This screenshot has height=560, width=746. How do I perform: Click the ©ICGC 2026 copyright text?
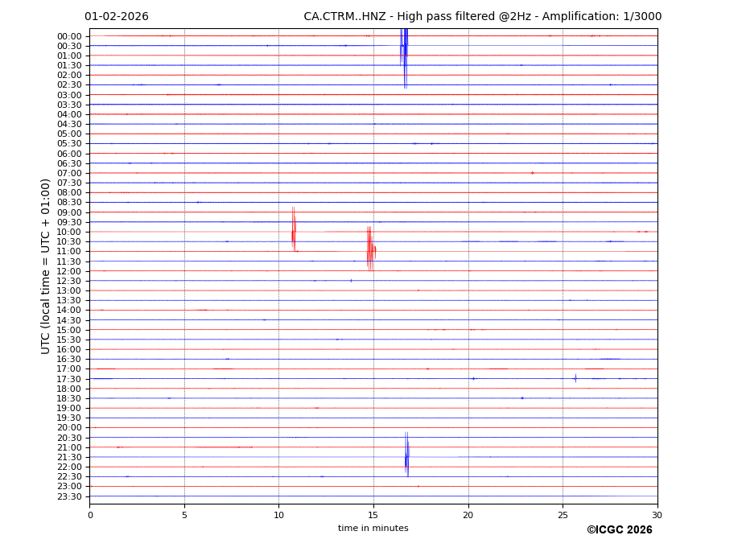pyautogui.click(x=619, y=530)
